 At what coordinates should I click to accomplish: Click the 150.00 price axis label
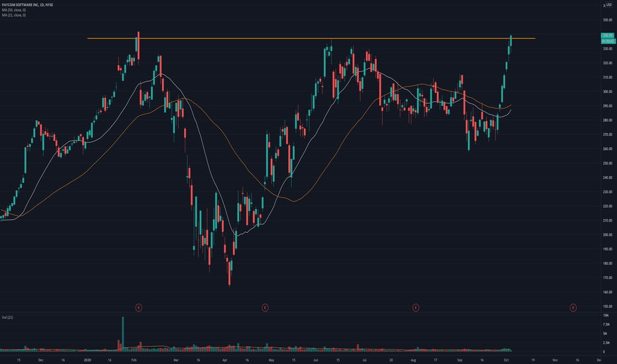click(607, 306)
